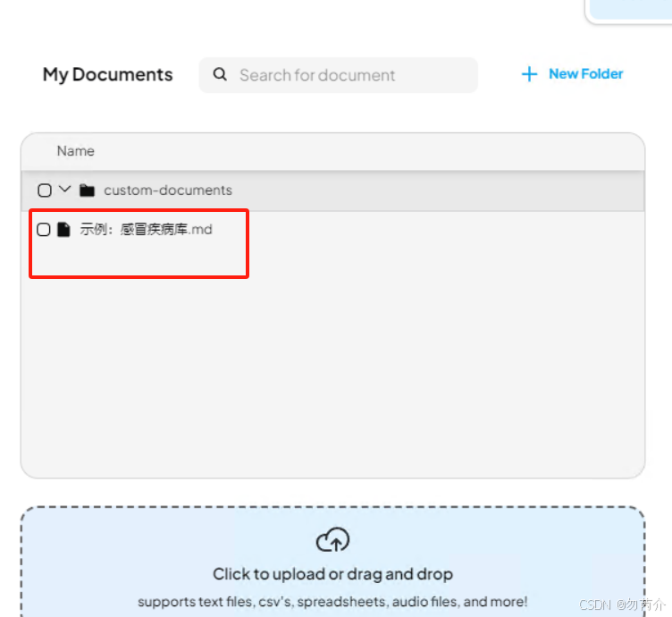This screenshot has width=672, height=617.
Task: Focus the Search for document field
Action: 338,75
